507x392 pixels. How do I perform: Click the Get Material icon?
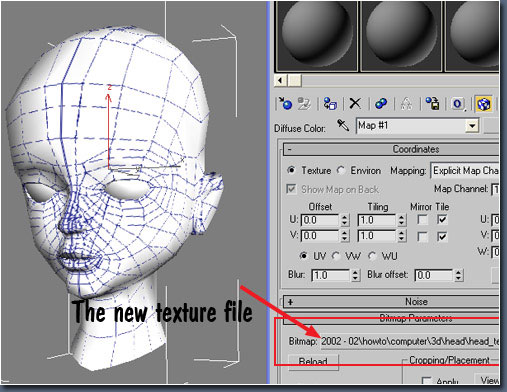click(285, 104)
